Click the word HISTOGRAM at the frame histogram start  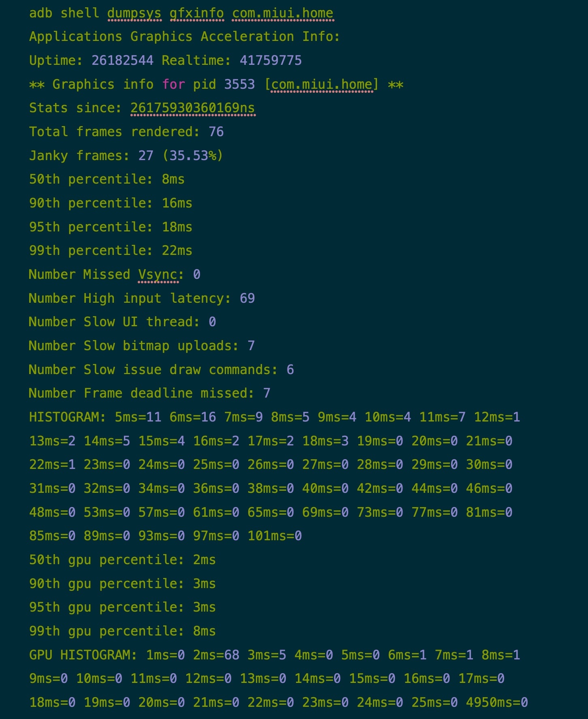(x=64, y=417)
